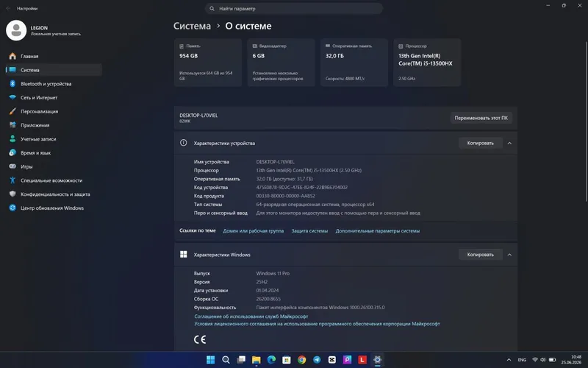The width and height of the screenshot is (588, 368).
Task: Launch Telegram from the taskbar
Action: coord(317,360)
